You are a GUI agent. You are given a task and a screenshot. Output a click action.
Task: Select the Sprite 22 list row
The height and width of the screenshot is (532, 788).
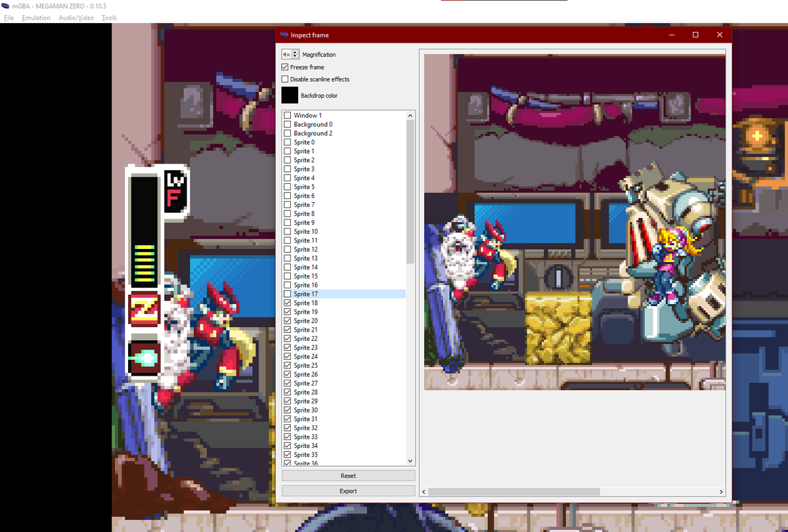click(x=344, y=339)
